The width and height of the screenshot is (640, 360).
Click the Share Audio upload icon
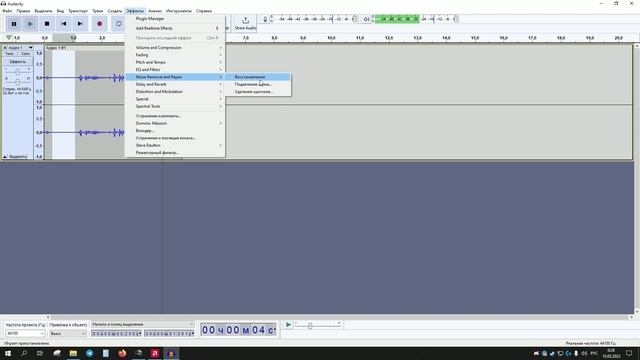[245, 20]
